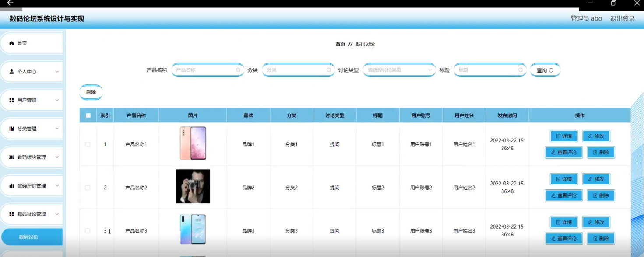Open 详情 for row 产品名称2

tap(564, 179)
